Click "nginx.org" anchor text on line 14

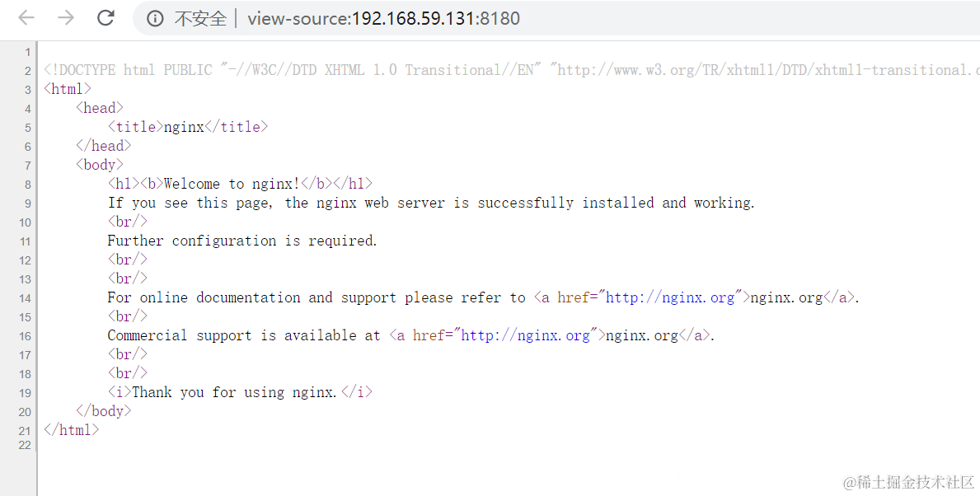pyautogui.click(x=787, y=297)
